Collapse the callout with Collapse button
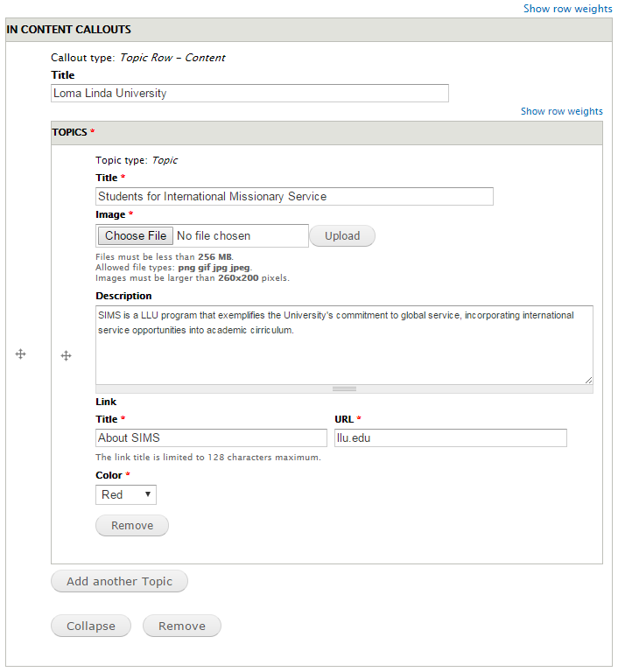The height and width of the screenshot is (672, 618). pyautogui.click(x=91, y=626)
